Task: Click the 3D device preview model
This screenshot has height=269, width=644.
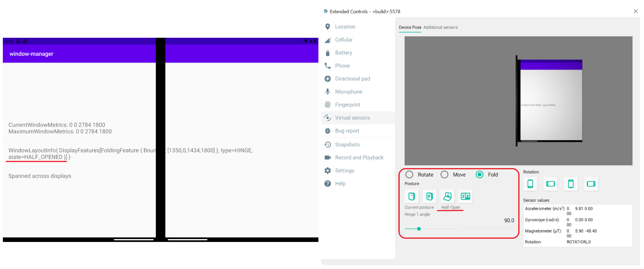Action: (549, 101)
